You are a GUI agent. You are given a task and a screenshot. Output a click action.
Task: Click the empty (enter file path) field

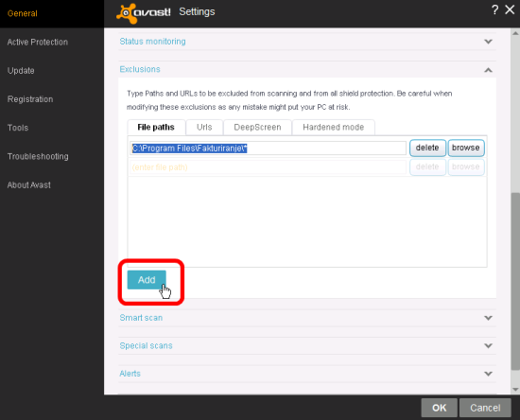pyautogui.click(x=268, y=167)
